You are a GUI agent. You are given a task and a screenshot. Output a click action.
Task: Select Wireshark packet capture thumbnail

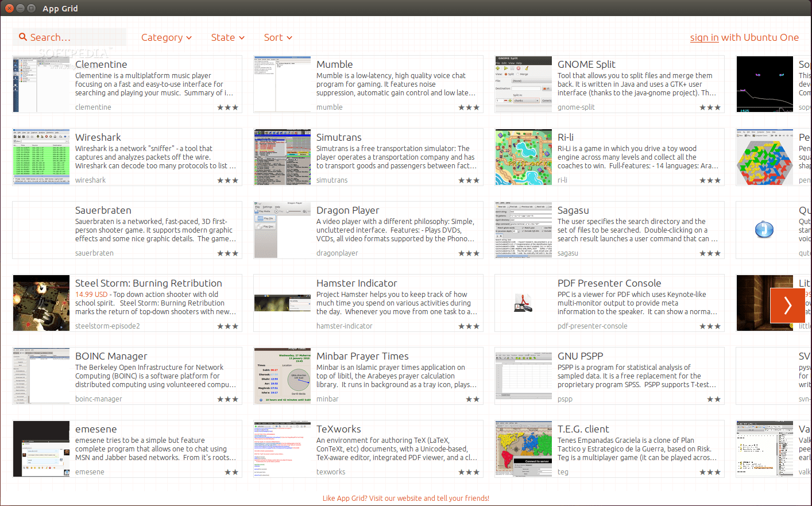(41, 157)
